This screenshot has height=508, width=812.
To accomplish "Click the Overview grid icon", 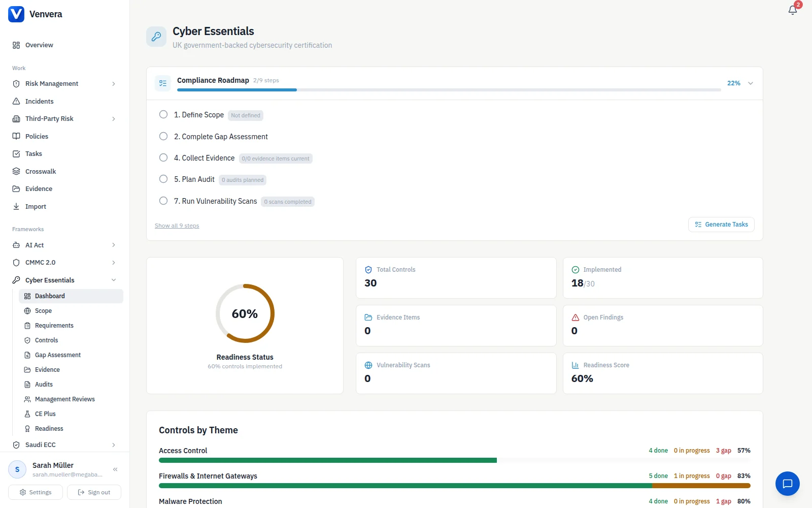I will pos(16,45).
